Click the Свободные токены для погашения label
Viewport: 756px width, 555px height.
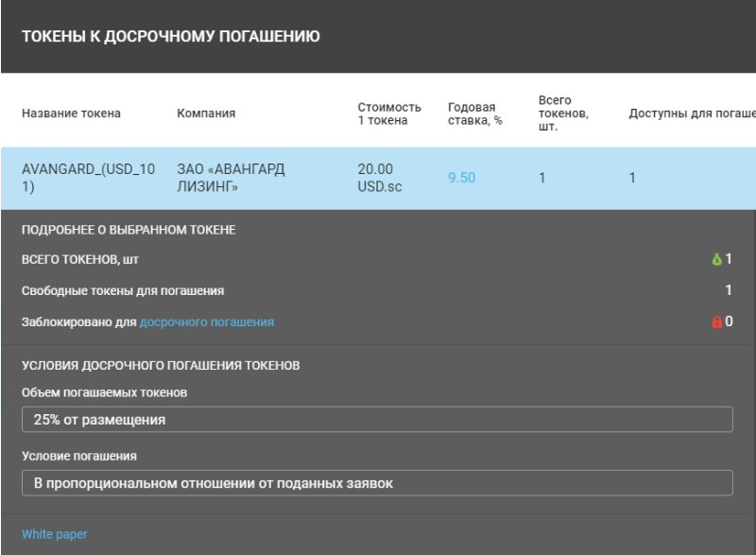coord(123,291)
